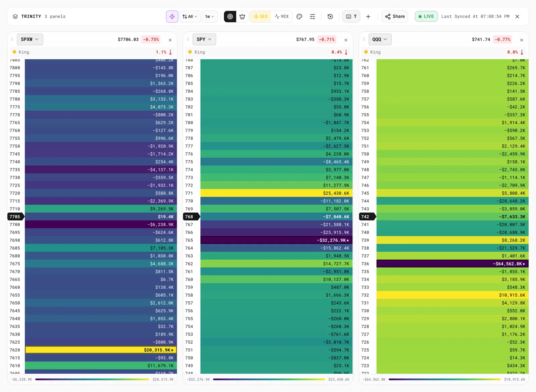Image resolution: width=536 pixels, height=392 pixels.
Task: Click the SPY color gradient legend bar
Action: [x=269, y=379]
